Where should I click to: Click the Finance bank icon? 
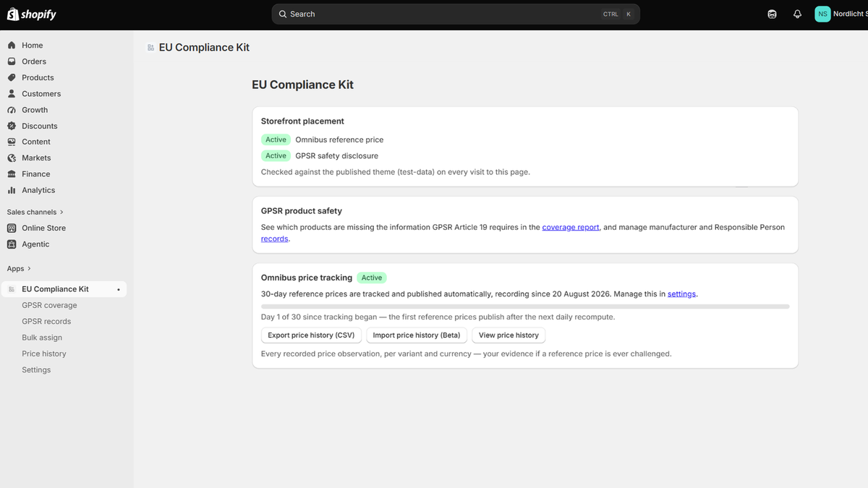point(12,174)
